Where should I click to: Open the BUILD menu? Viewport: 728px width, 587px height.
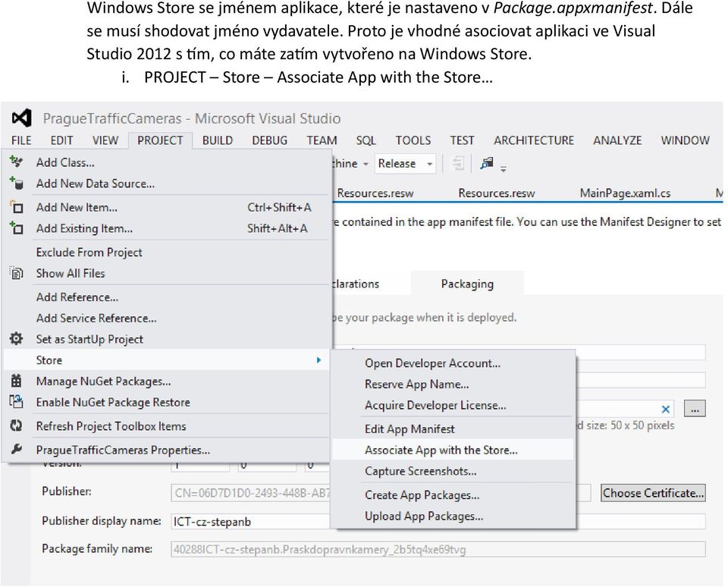tap(218, 140)
